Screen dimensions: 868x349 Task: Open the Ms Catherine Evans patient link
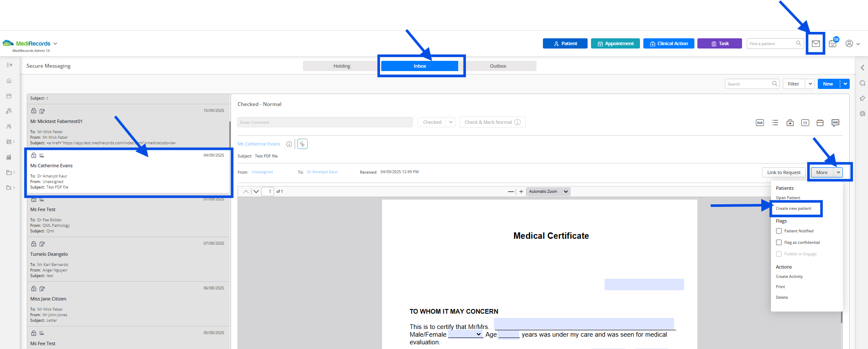(259, 144)
